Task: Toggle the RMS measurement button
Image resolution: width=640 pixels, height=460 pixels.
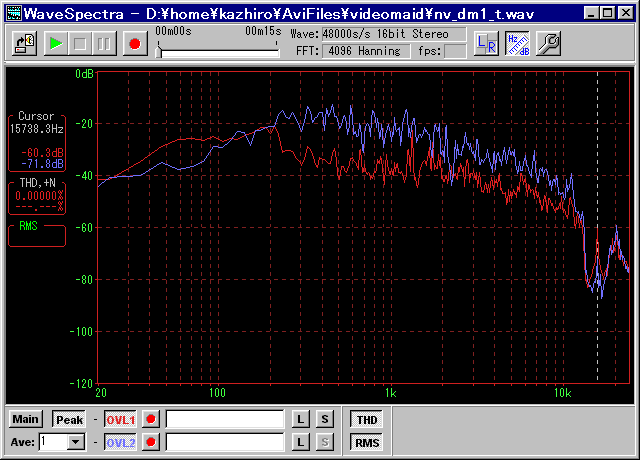Action: coord(367,442)
